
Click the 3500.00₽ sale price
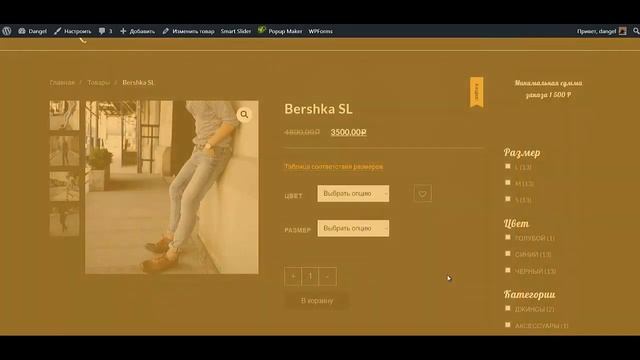(x=349, y=132)
